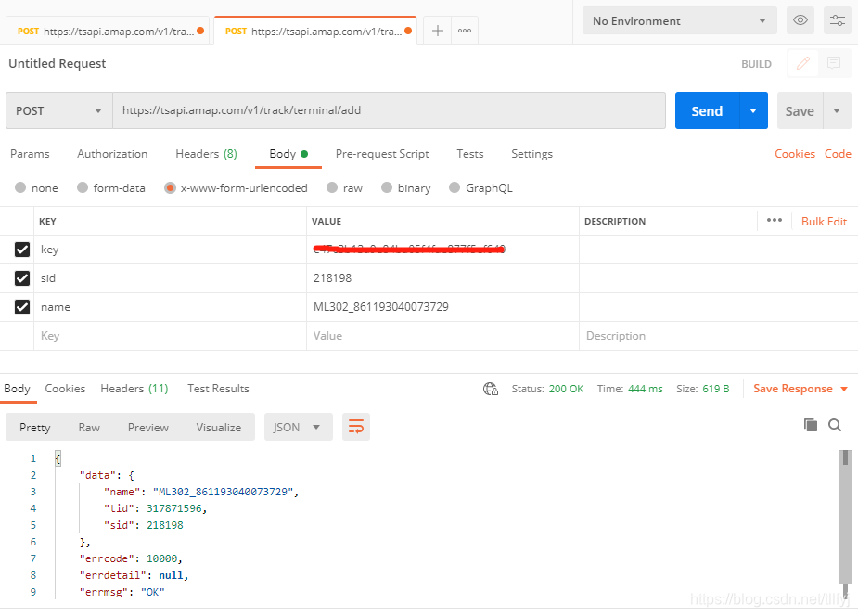Click the network globe lock icon

click(x=491, y=389)
